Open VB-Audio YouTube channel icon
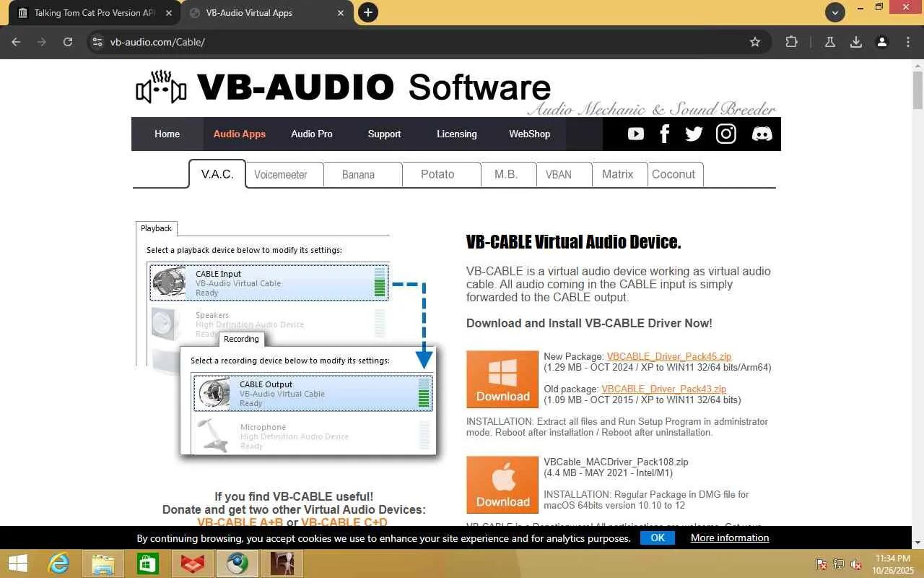 (x=635, y=134)
